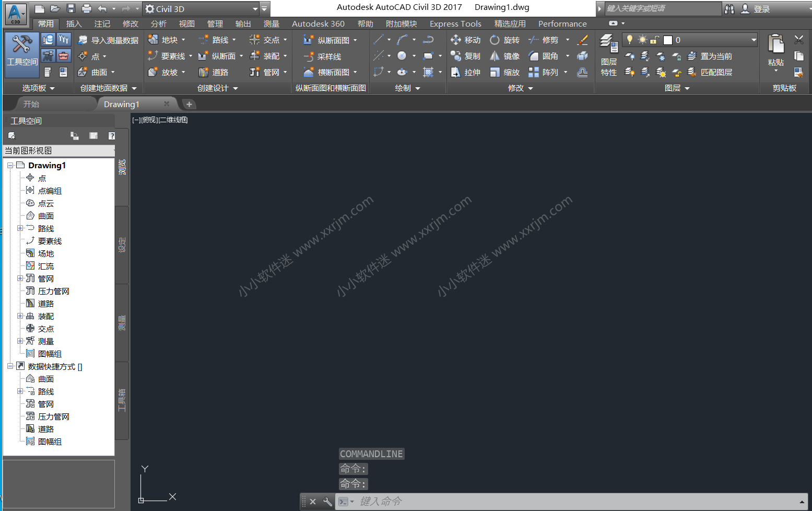Open the 常用 ribbon tab
Screen dimensions: 812x511
coord(46,24)
